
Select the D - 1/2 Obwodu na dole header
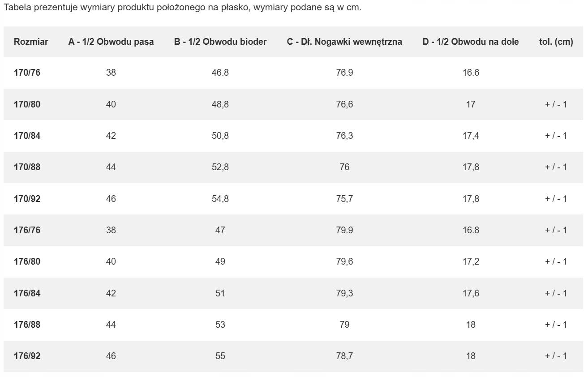471,42
